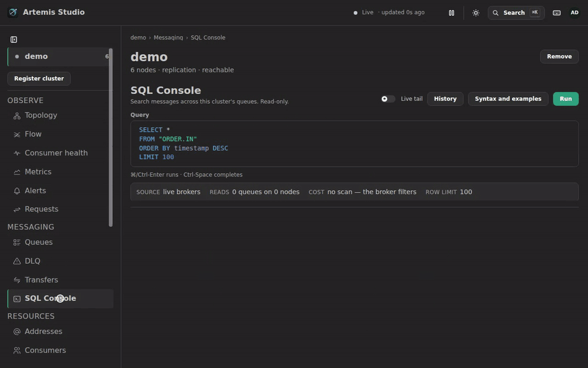Click the Artemis Studio logo icon

click(13, 12)
